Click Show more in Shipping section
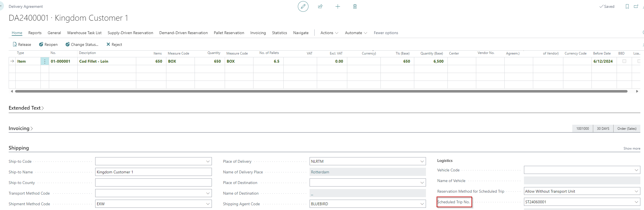644x210 pixels. pyautogui.click(x=632, y=148)
